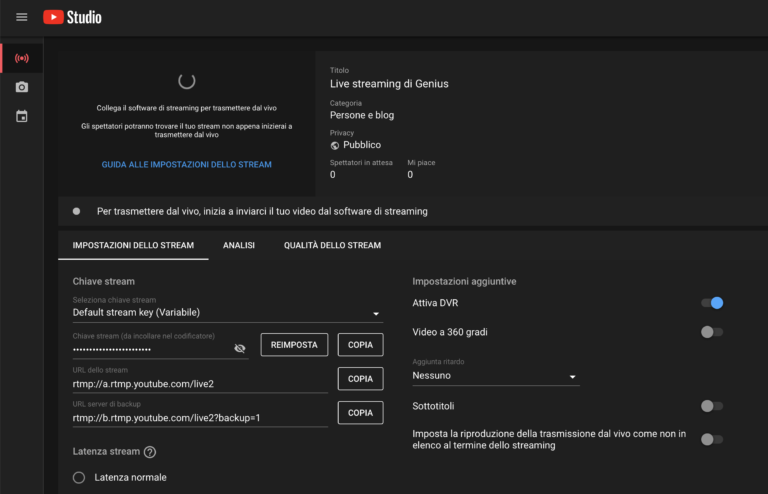Click the Pubblico privacy text
The height and width of the screenshot is (494, 768).
362,145
